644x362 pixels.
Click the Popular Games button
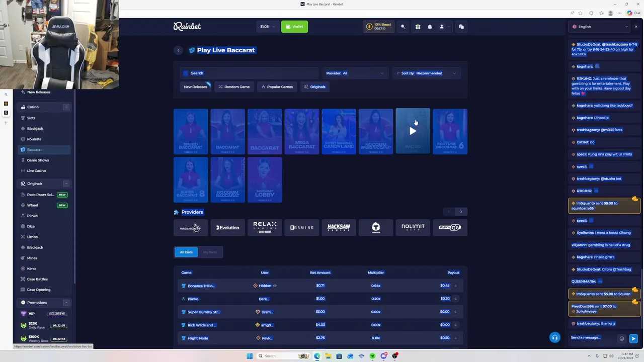(277, 87)
